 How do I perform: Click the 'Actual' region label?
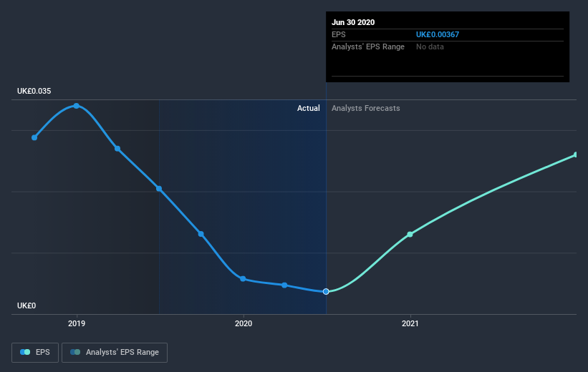pyautogui.click(x=308, y=108)
